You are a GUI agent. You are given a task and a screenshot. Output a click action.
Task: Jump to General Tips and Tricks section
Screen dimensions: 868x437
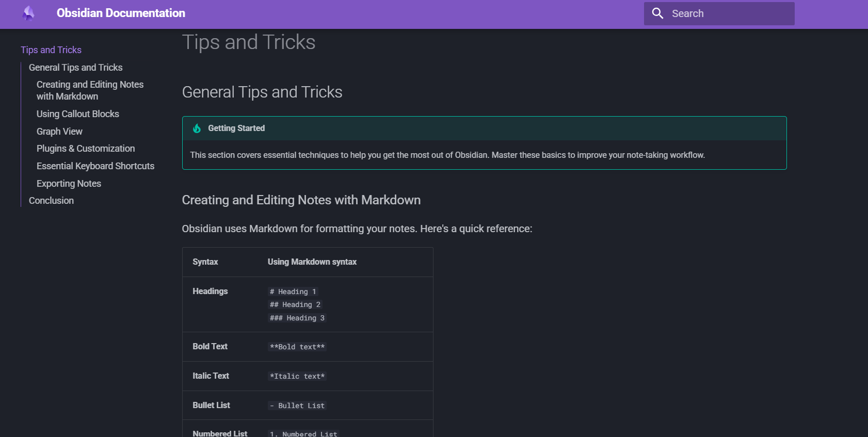76,68
